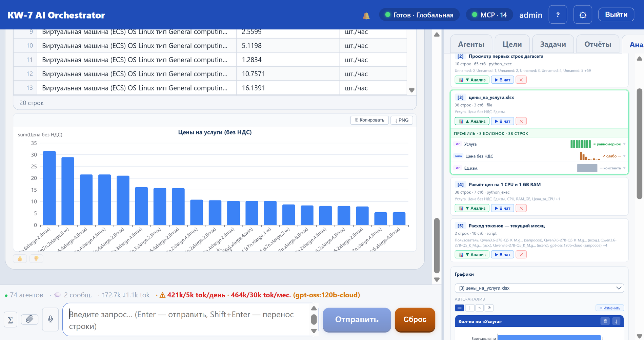This screenshot has height=340, width=644.
Task: Remove dataset [2] with red X
Action: (x=521, y=80)
